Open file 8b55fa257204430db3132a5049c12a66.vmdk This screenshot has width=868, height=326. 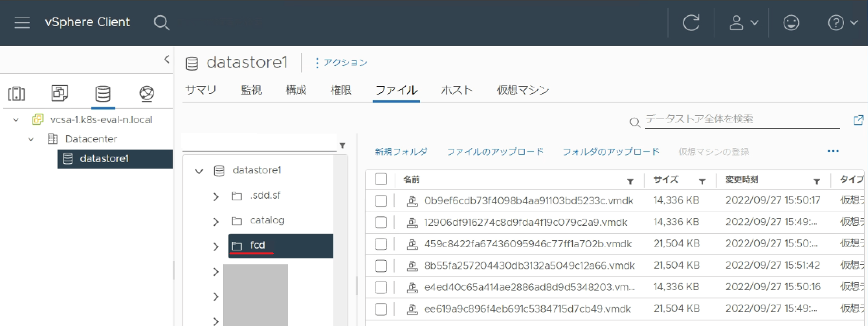click(529, 265)
